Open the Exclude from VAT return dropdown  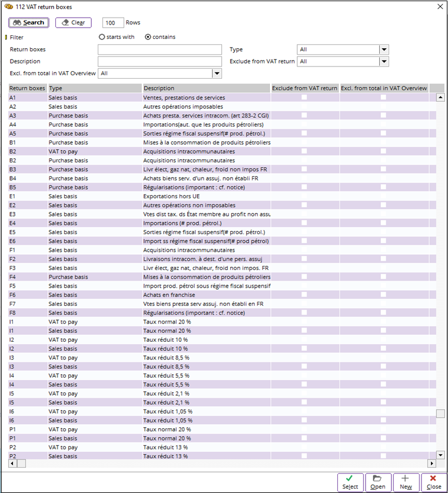pos(384,61)
